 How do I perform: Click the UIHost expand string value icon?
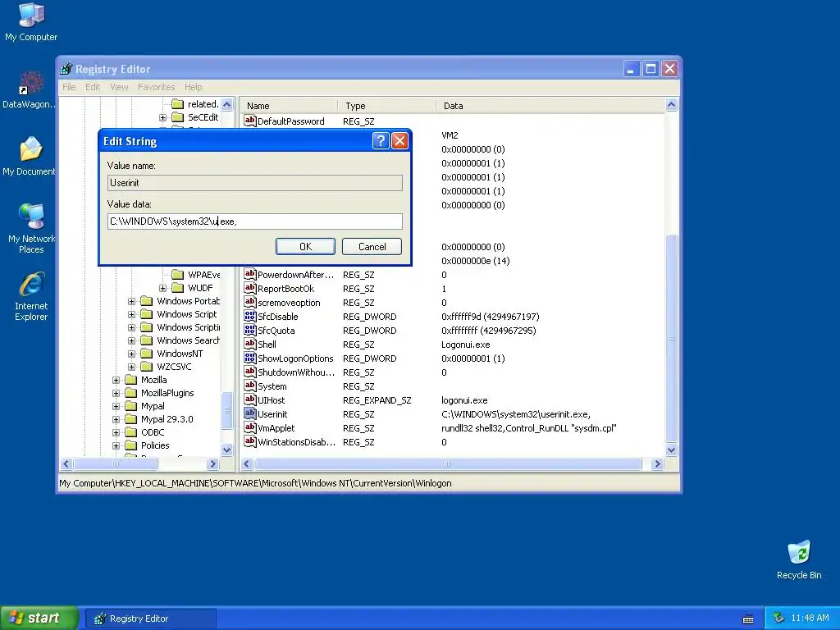249,399
